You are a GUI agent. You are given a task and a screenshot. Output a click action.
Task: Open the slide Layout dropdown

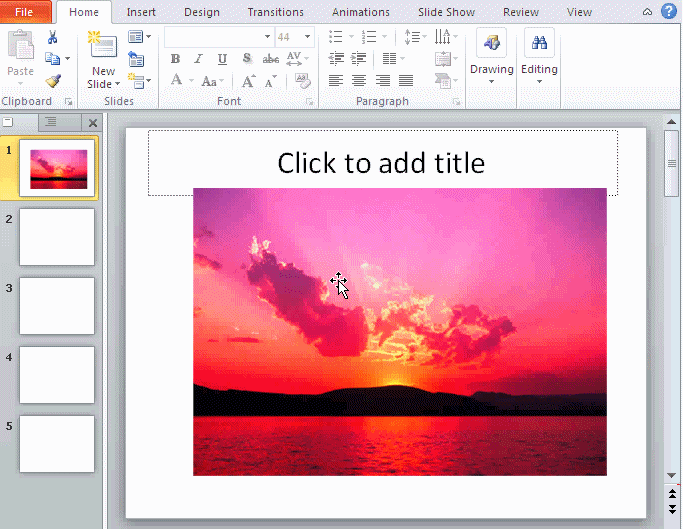point(140,37)
